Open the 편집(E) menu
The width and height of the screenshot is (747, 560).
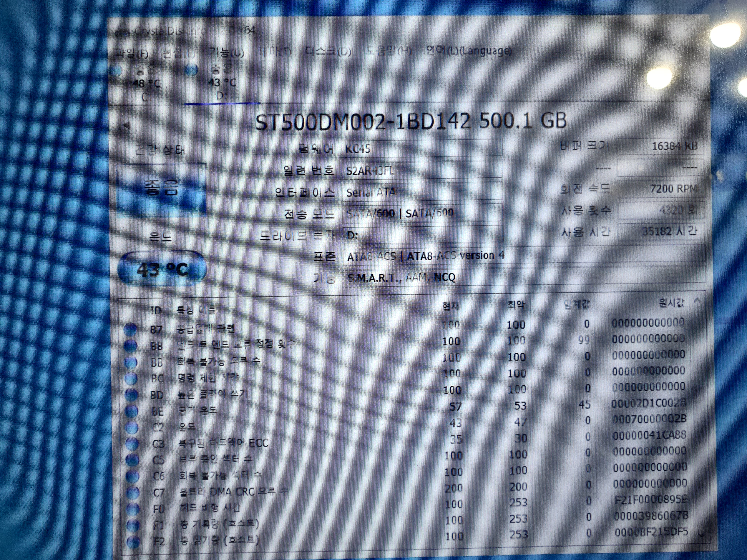point(179,53)
